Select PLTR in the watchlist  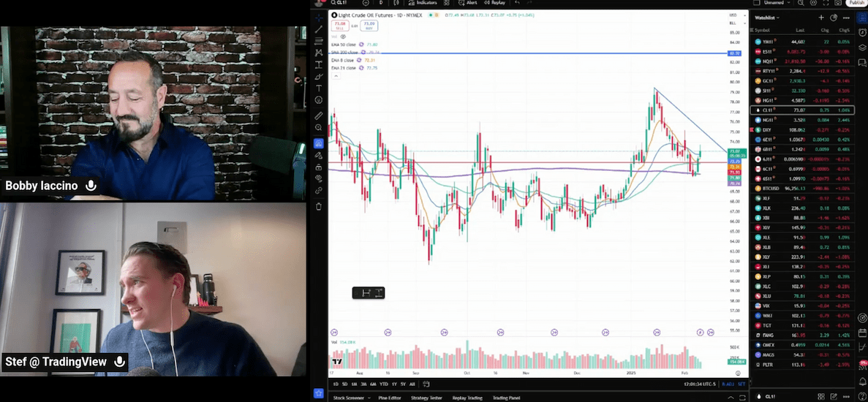point(802,365)
